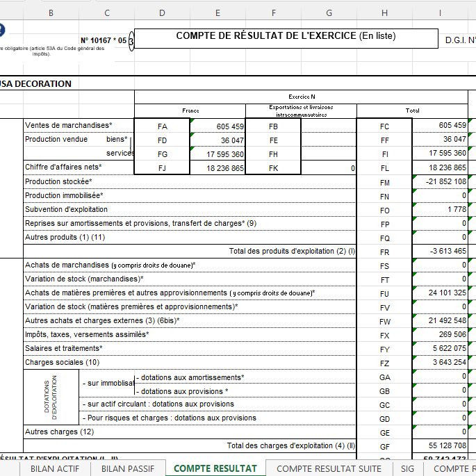Click the active COMPTE RESULTAT tab

point(215,468)
